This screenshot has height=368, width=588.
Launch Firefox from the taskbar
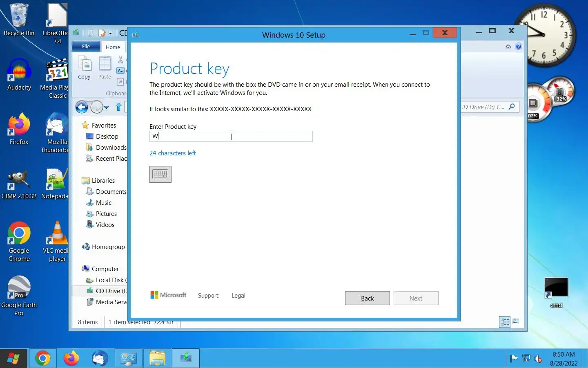click(71, 359)
